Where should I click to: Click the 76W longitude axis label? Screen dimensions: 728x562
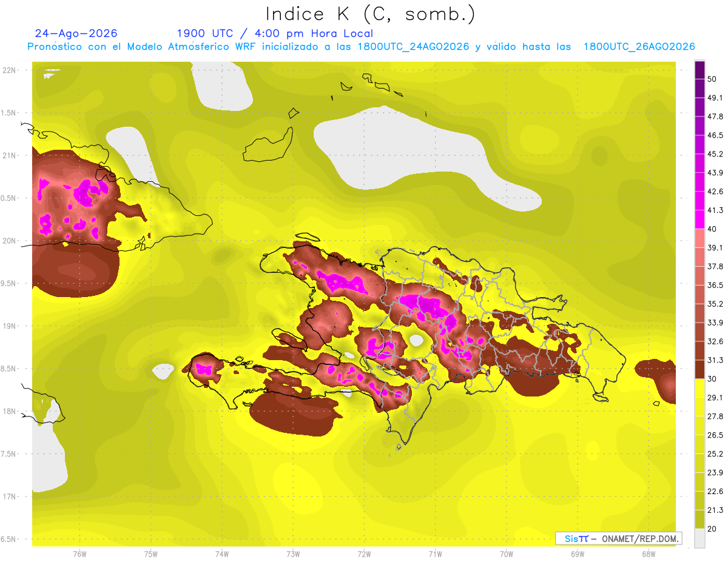[79, 554]
